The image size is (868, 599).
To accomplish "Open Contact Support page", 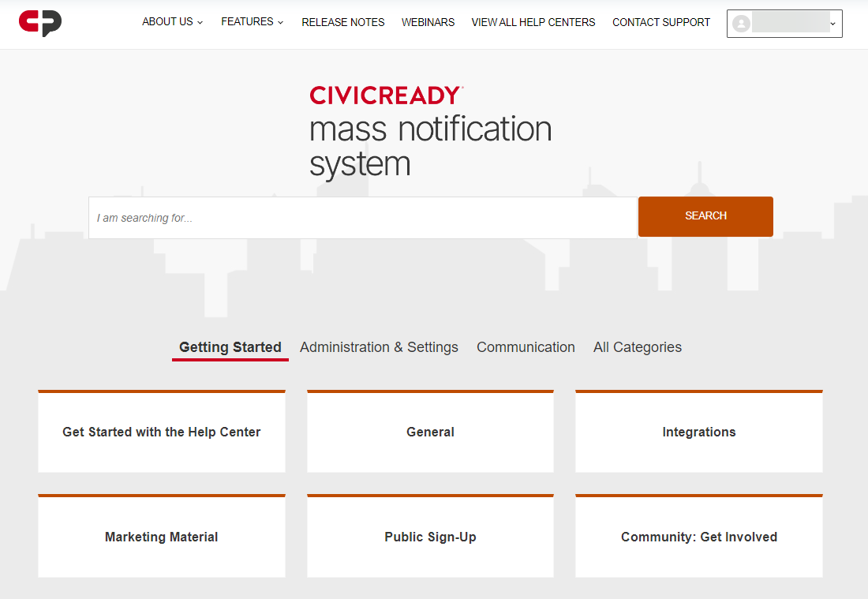I will tap(661, 22).
